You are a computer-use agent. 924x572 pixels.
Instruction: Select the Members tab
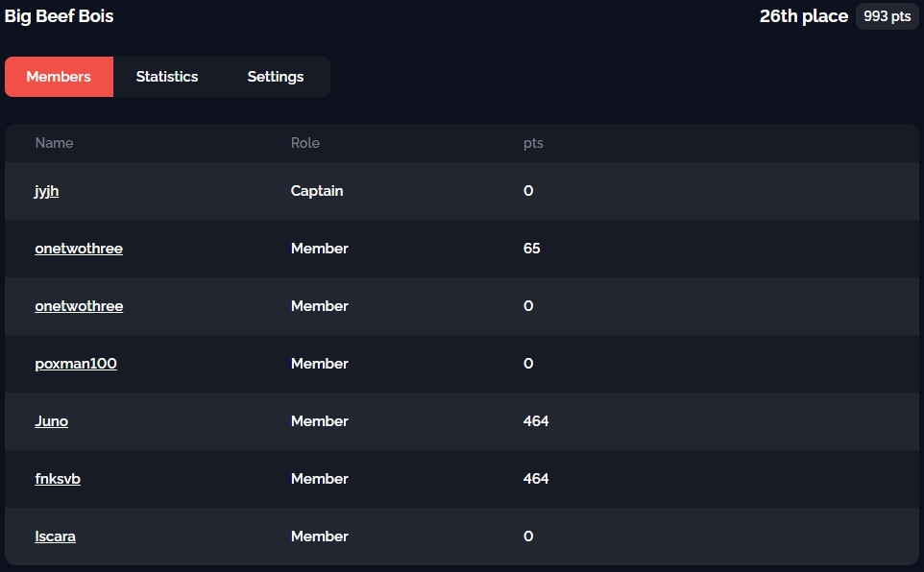[x=59, y=77]
